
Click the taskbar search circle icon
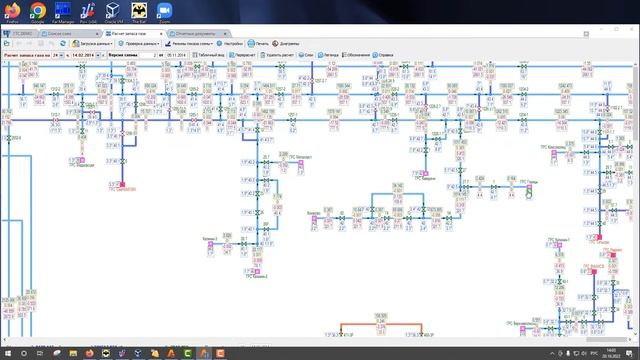click(x=24, y=353)
